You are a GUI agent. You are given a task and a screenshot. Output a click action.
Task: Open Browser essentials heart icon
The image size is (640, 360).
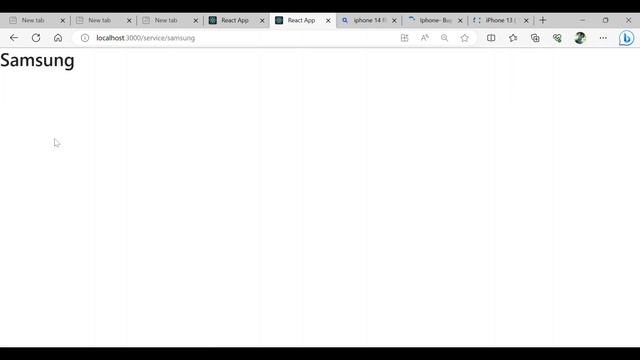point(557,38)
